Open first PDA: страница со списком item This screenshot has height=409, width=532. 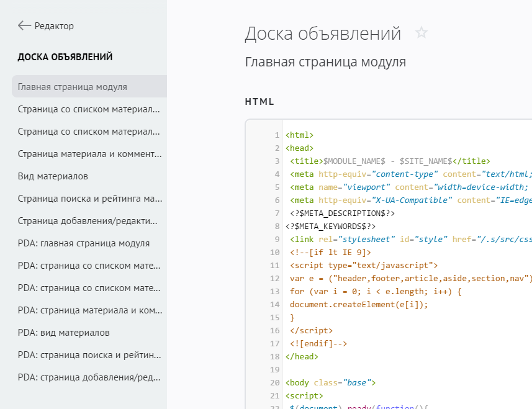point(89,266)
